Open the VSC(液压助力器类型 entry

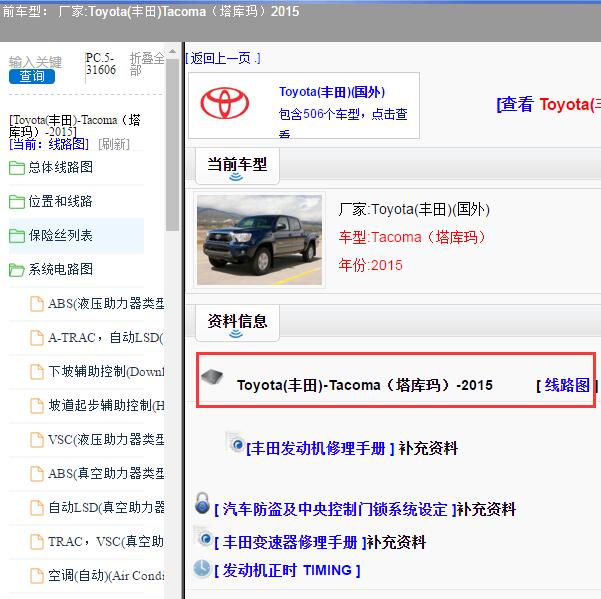(x=106, y=440)
